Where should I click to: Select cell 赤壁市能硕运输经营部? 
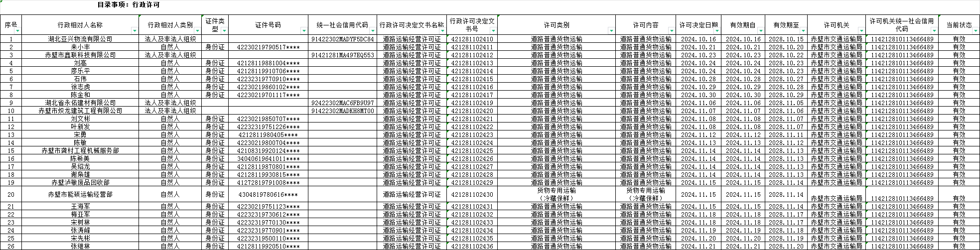point(80,194)
